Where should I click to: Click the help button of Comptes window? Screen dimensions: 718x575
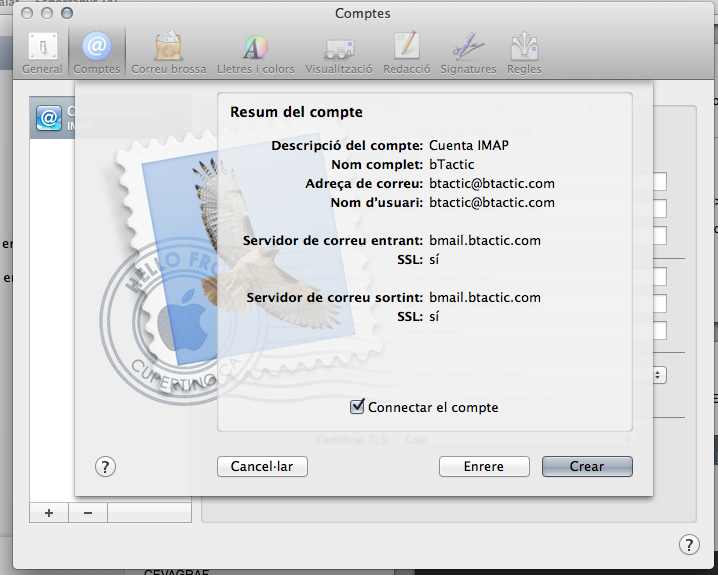point(689,545)
